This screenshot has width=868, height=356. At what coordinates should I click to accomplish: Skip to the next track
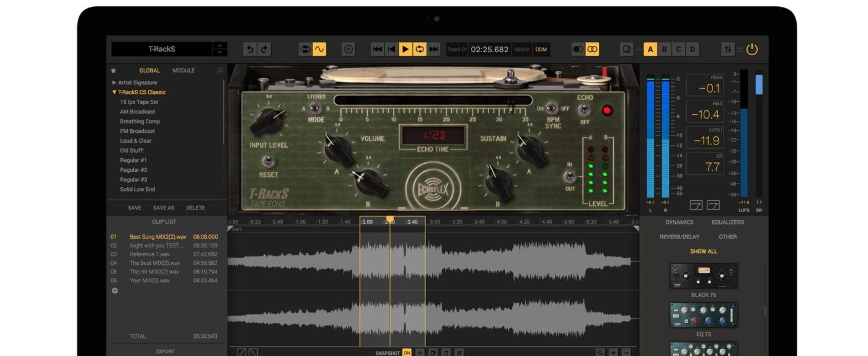434,50
